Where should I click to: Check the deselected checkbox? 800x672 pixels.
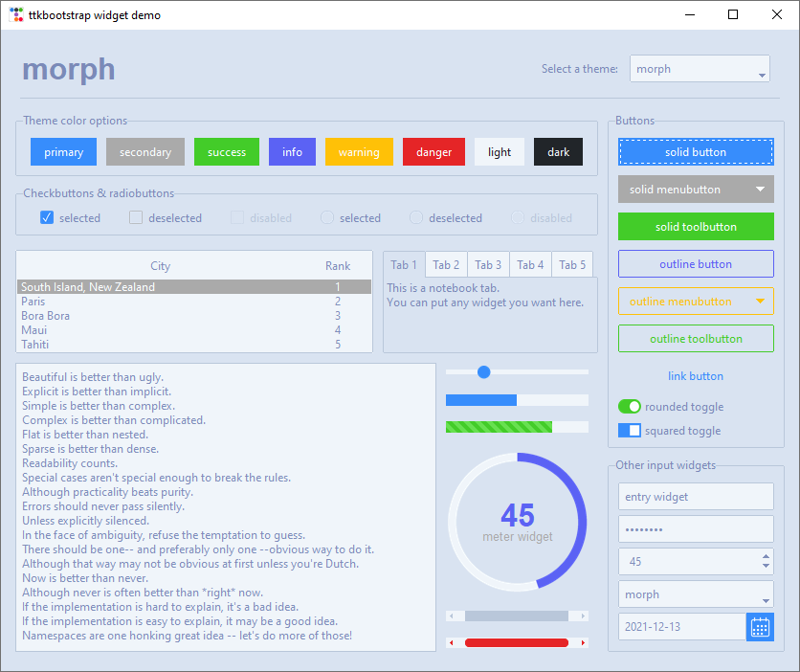point(135,217)
